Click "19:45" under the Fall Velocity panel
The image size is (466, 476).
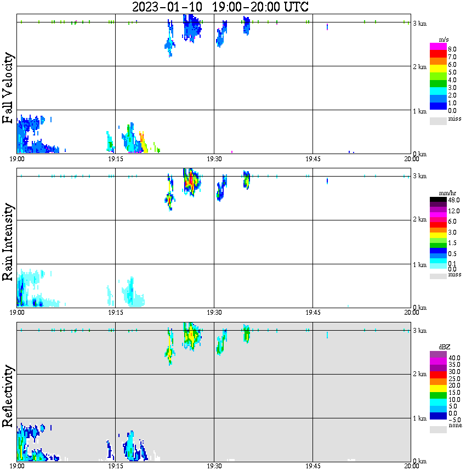pyautogui.click(x=313, y=159)
